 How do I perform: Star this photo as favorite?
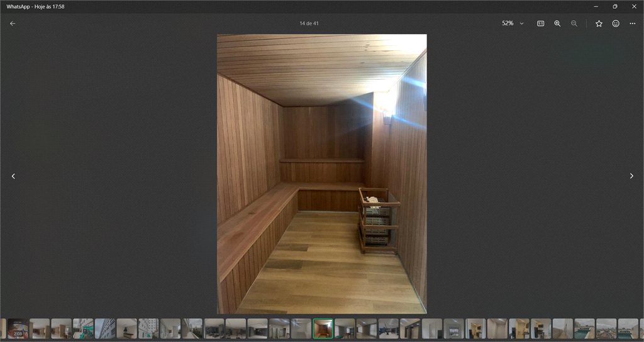pyautogui.click(x=599, y=23)
